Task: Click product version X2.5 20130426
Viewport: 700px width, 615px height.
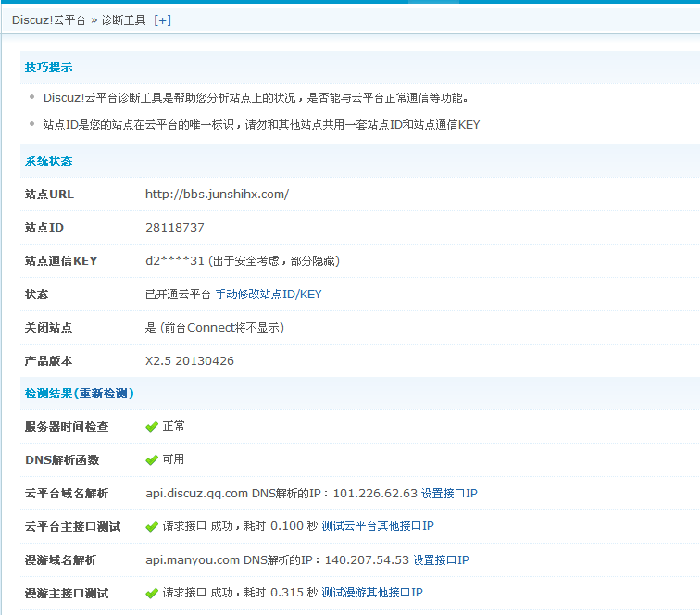Action: coord(190,361)
